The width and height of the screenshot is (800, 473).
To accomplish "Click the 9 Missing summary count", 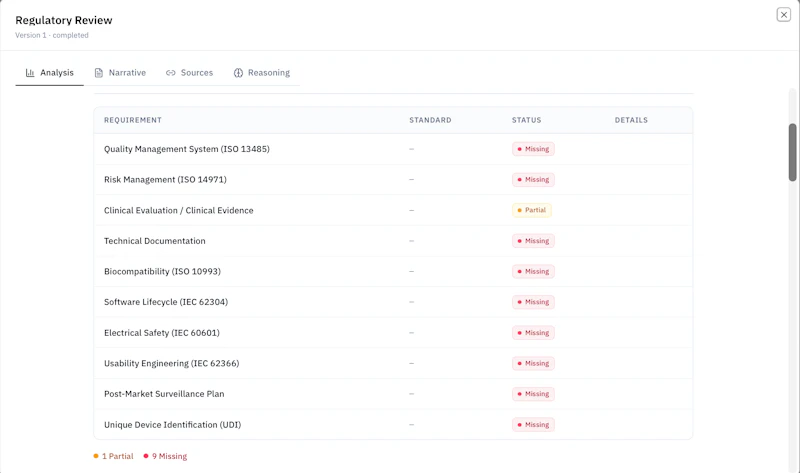I will pos(165,456).
